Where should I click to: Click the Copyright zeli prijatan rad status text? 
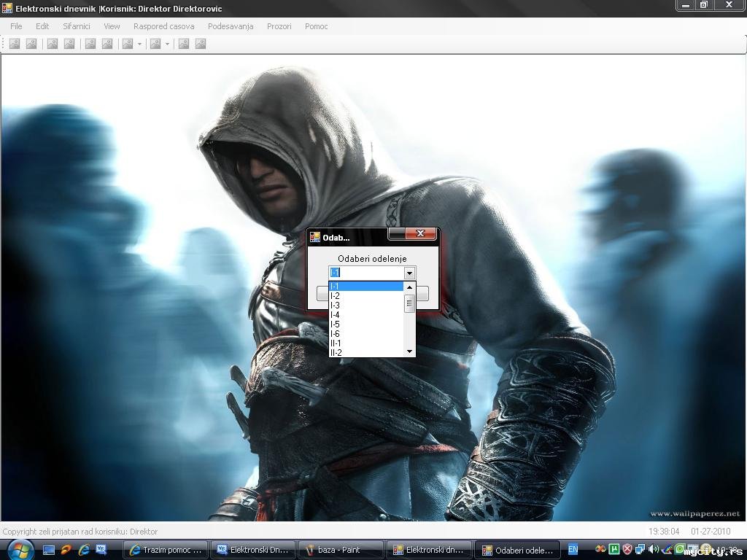click(x=80, y=532)
